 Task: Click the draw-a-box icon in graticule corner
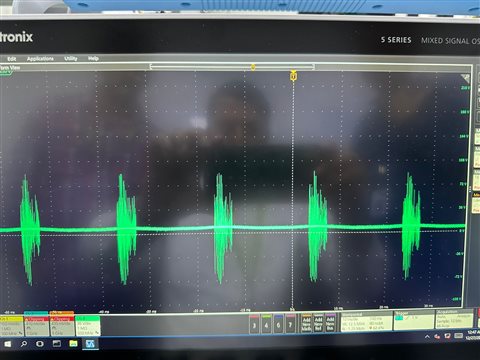(x=466, y=79)
